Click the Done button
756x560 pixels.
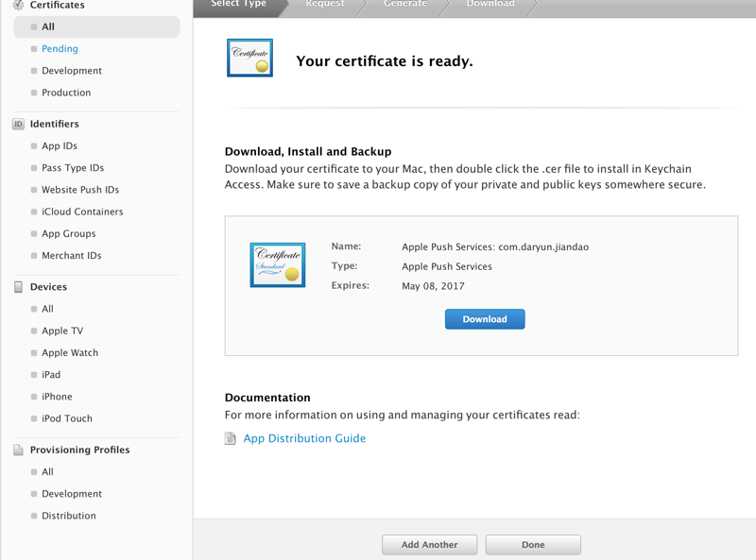[x=533, y=545]
